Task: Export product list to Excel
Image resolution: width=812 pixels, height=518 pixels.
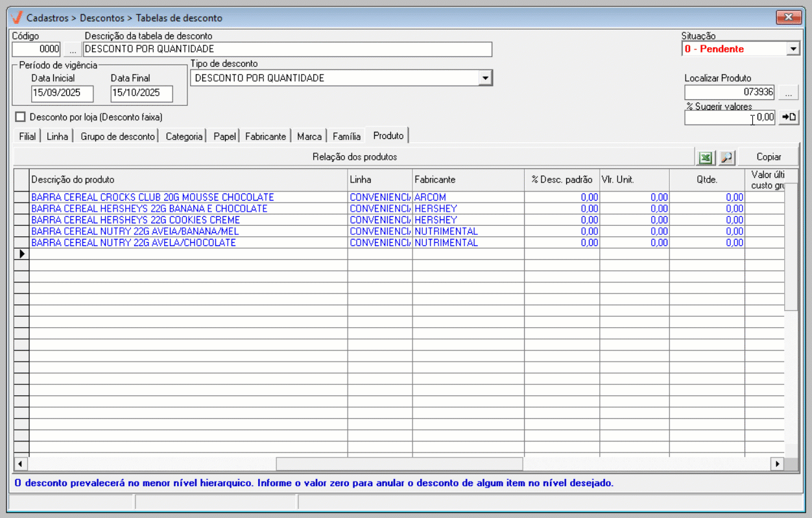Action: (x=705, y=157)
